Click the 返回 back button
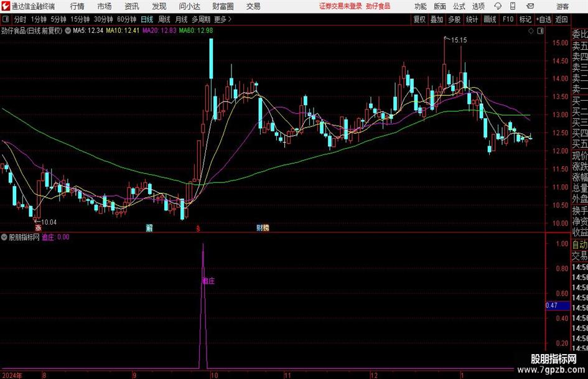Image resolution: width=588 pixels, height=379 pixels. pyautogui.click(x=561, y=19)
